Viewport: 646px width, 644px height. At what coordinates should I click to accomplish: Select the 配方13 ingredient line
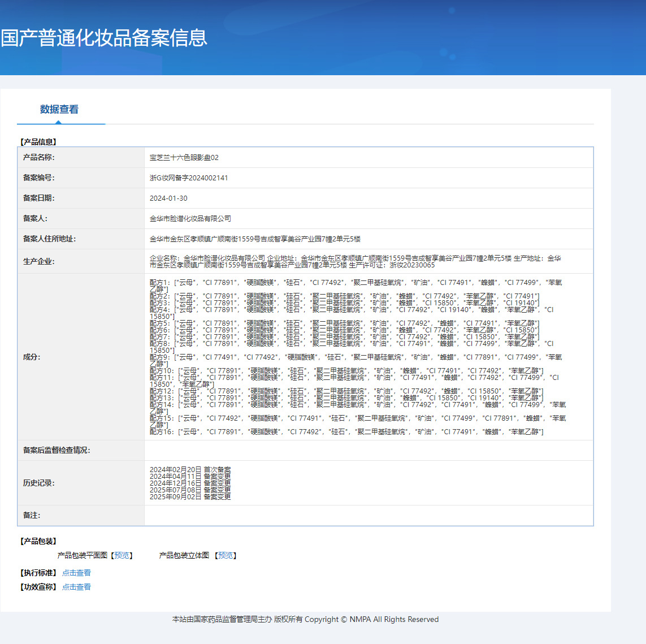click(346, 398)
